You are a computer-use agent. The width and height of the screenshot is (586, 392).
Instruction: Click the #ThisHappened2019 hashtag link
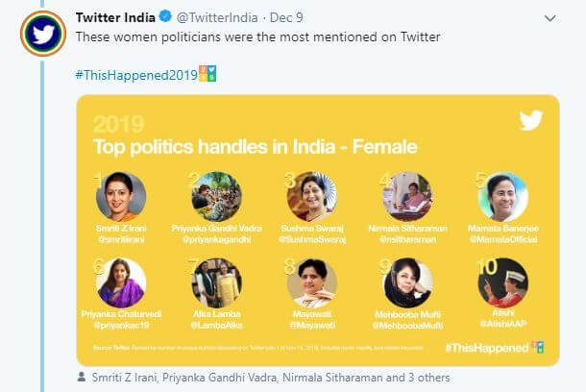point(134,75)
